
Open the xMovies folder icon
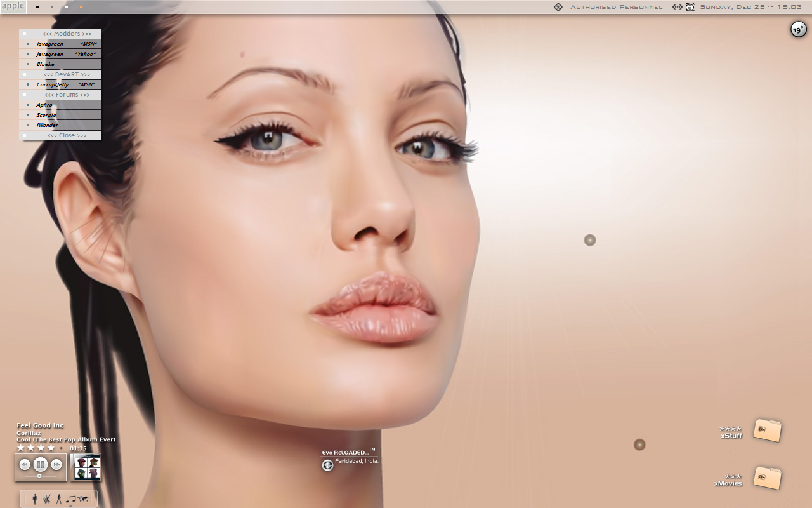(x=768, y=478)
